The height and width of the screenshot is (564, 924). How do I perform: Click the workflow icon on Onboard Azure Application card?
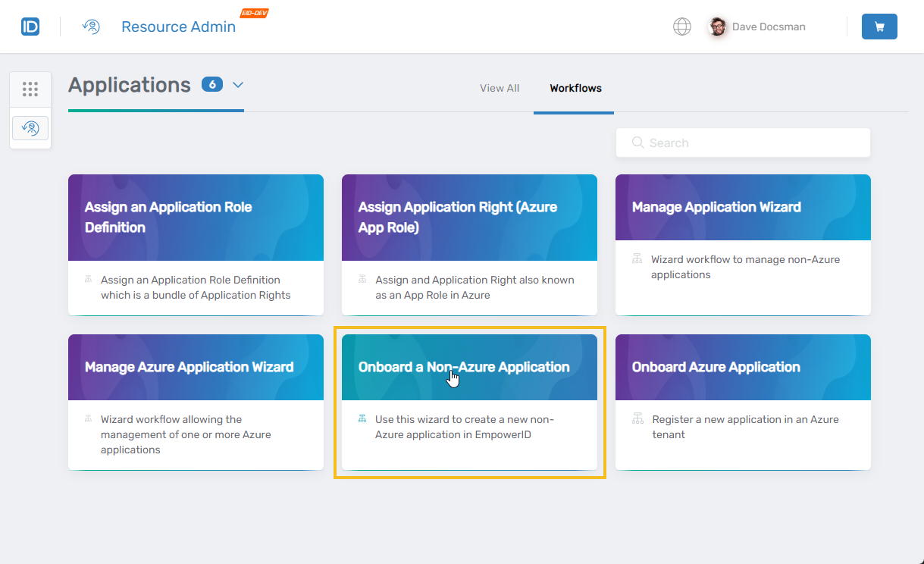tap(637, 418)
